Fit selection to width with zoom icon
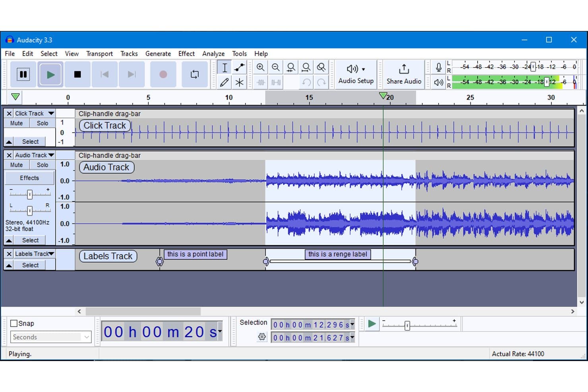Viewport: 588px width, 392px height. coord(291,68)
